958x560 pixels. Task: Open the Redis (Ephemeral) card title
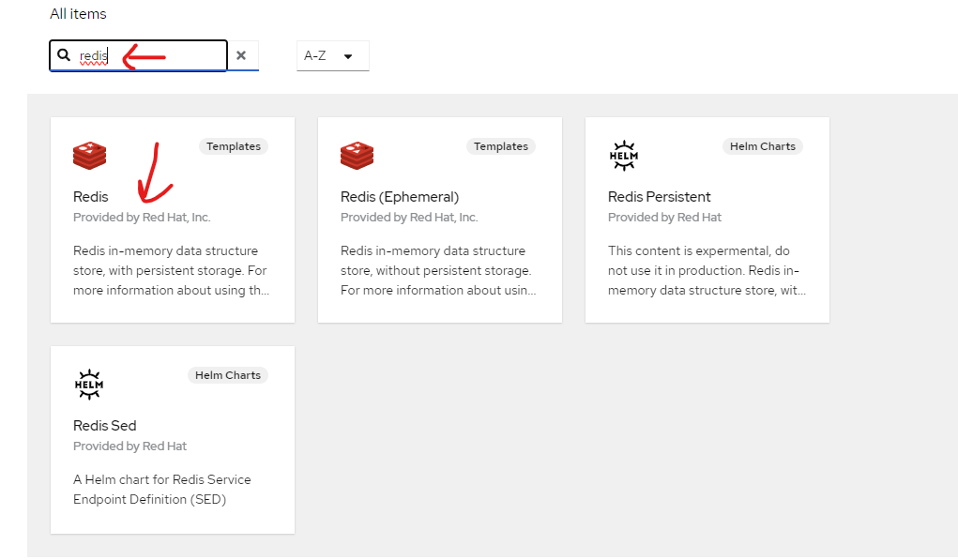(x=400, y=197)
